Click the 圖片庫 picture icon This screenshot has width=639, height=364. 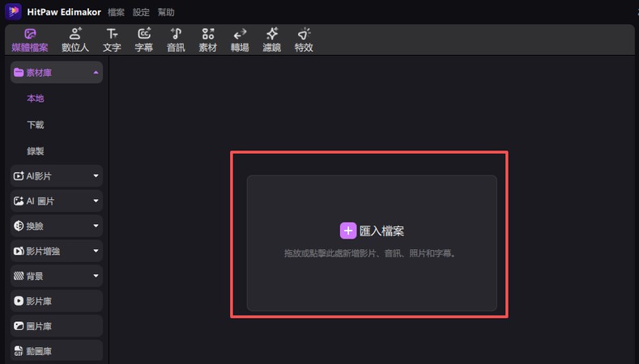tap(19, 326)
